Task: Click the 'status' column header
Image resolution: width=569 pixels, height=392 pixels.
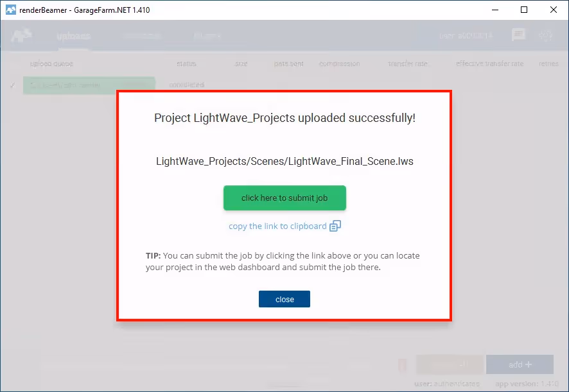Action: point(186,64)
